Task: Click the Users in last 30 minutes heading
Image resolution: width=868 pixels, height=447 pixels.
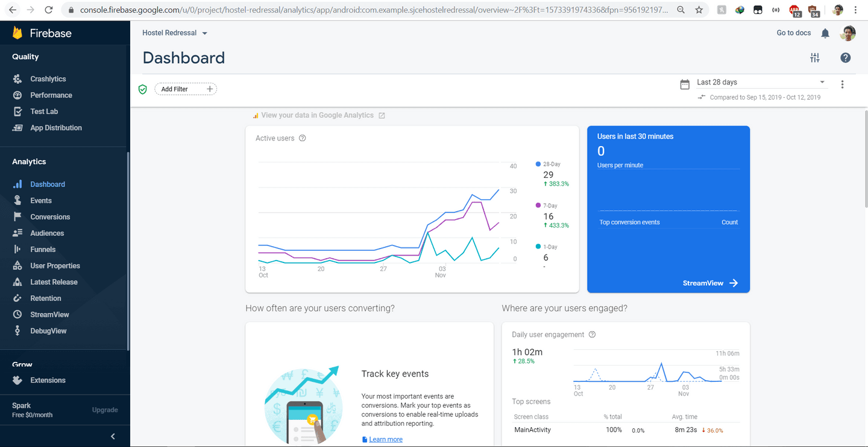Action: click(x=635, y=136)
